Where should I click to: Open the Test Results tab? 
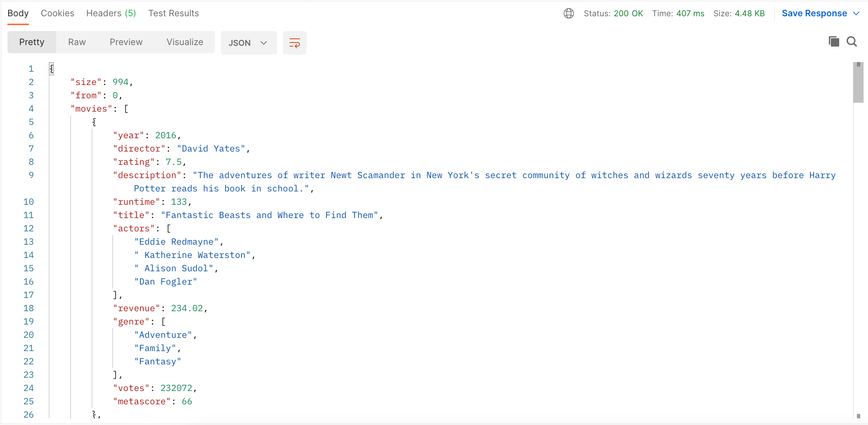[x=174, y=14]
